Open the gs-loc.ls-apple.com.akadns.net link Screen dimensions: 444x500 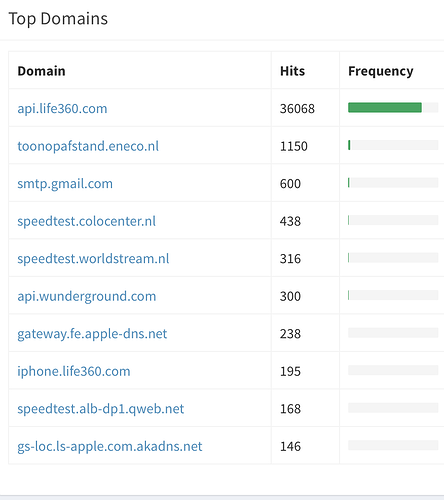[x=110, y=446]
